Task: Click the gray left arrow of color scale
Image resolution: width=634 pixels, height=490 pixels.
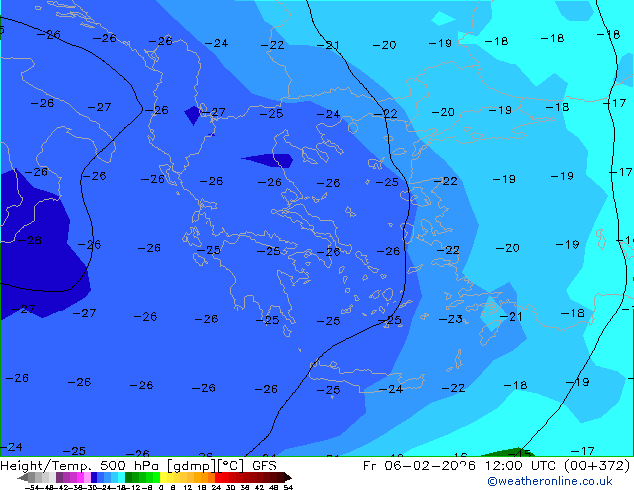Action: (x=23, y=477)
